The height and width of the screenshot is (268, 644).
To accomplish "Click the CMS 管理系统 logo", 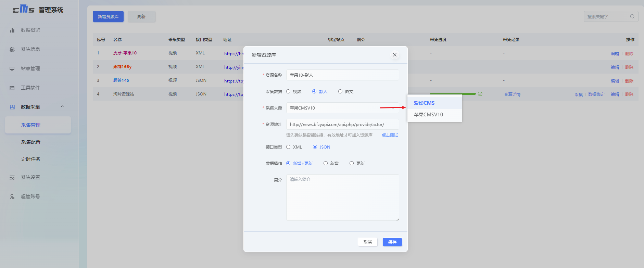I will [38, 9].
